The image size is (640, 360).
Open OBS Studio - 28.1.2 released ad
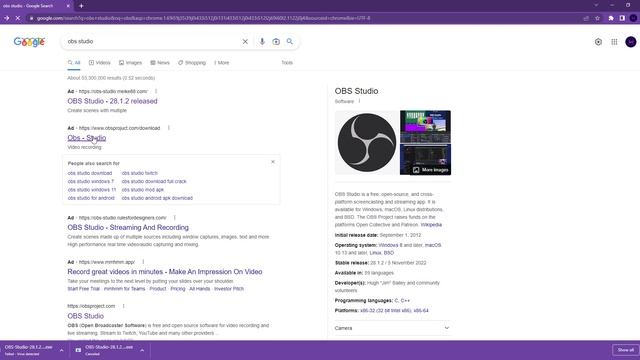[x=112, y=101]
